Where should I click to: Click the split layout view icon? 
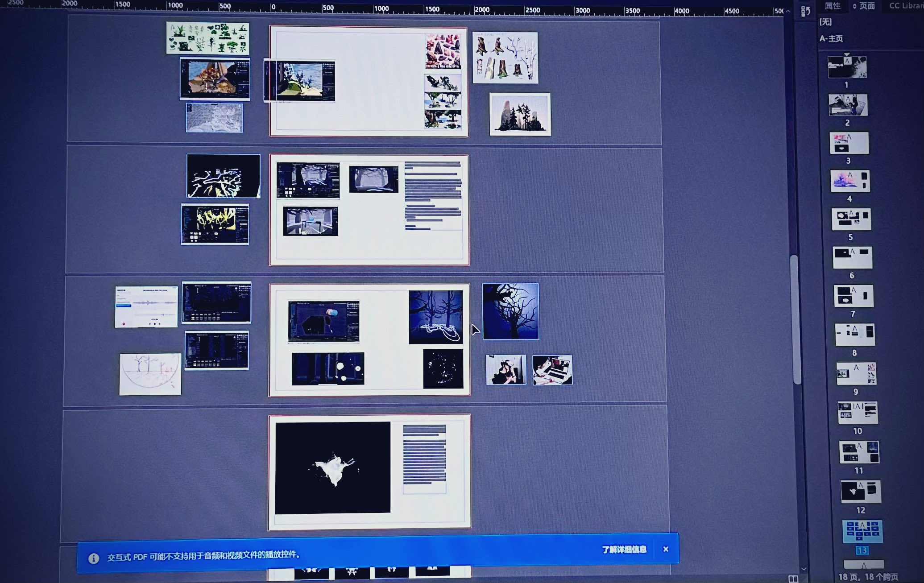(793, 579)
